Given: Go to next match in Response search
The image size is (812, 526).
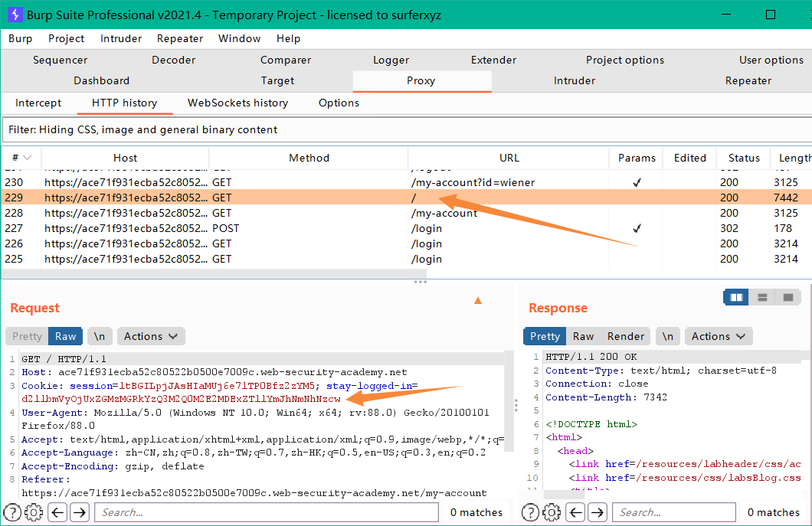Looking at the screenshot, I should (x=597, y=512).
